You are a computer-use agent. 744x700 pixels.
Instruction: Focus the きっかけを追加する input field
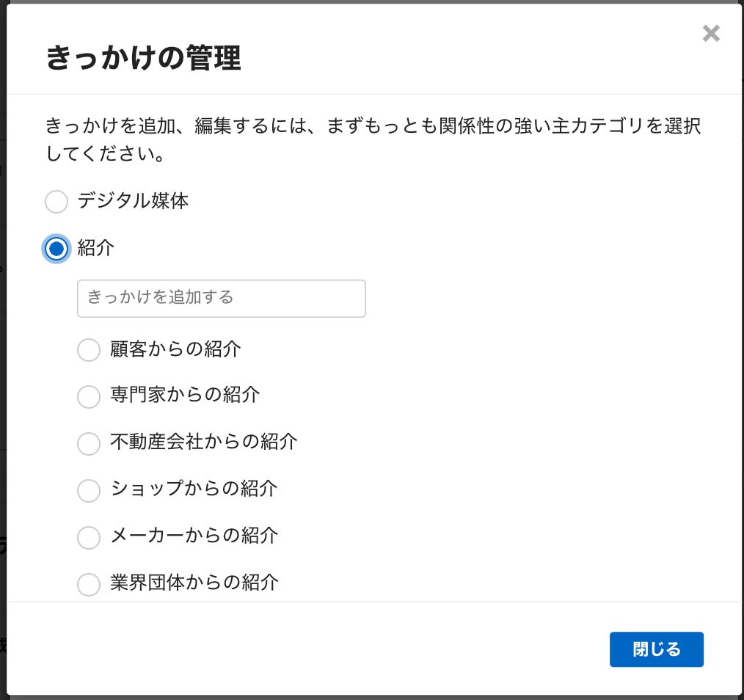[x=221, y=299]
